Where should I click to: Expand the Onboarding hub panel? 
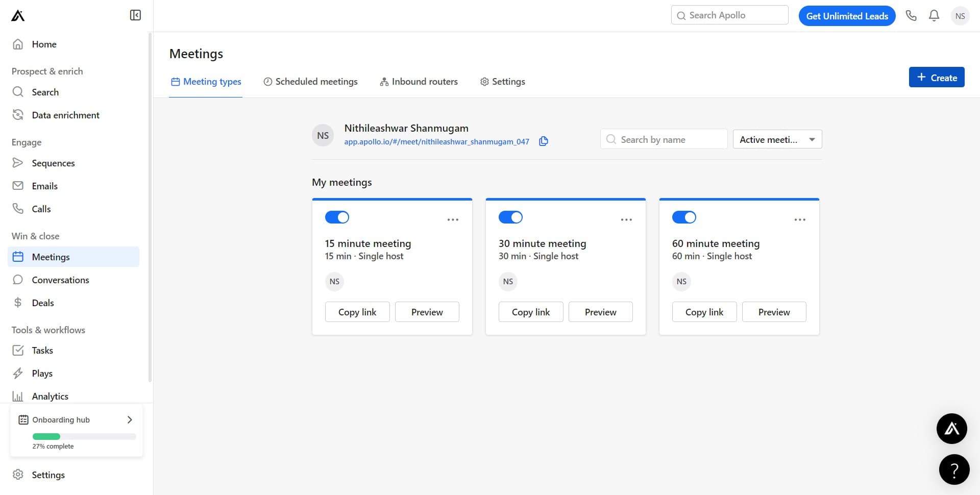tap(129, 419)
